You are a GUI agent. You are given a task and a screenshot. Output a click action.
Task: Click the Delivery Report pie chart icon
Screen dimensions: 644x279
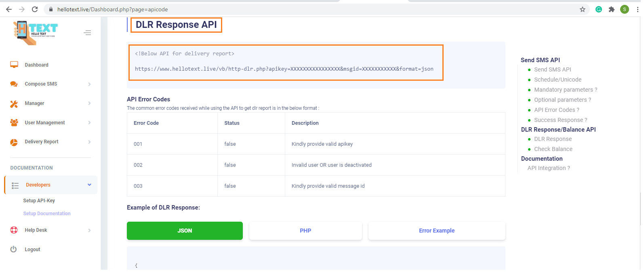coord(14,142)
